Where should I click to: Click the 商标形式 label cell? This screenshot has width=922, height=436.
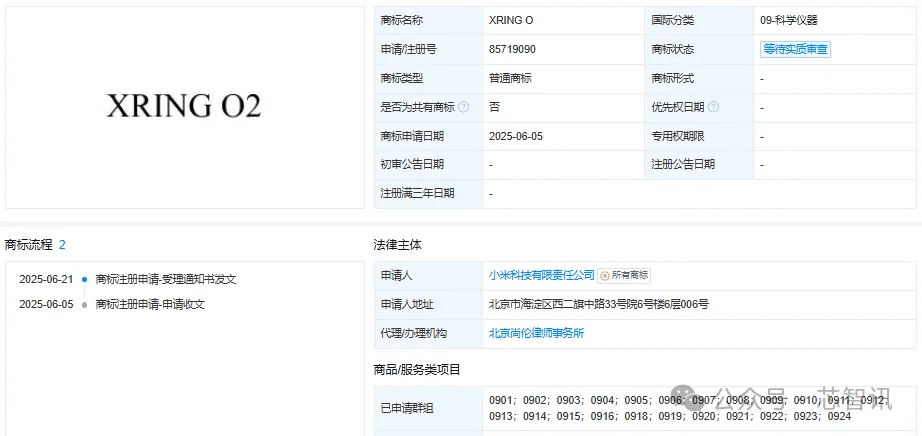[699, 78]
